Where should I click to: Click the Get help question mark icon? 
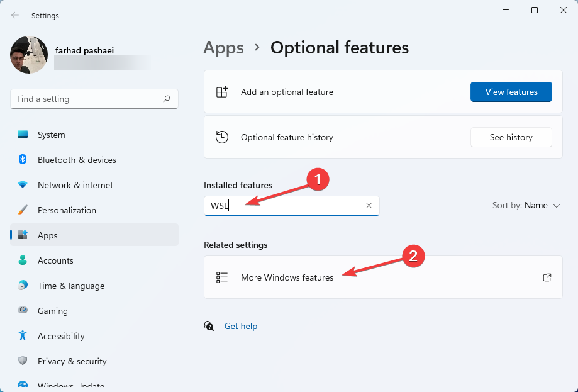(209, 326)
